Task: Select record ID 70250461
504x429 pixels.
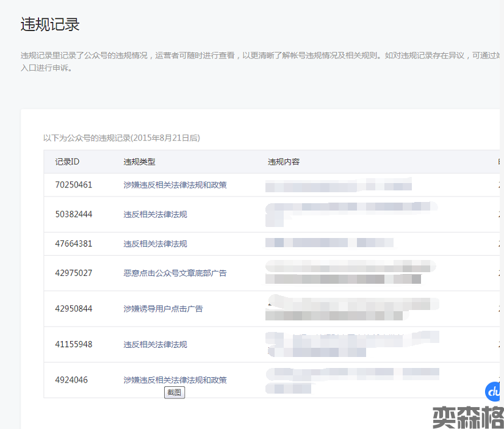Action: pyautogui.click(x=74, y=185)
